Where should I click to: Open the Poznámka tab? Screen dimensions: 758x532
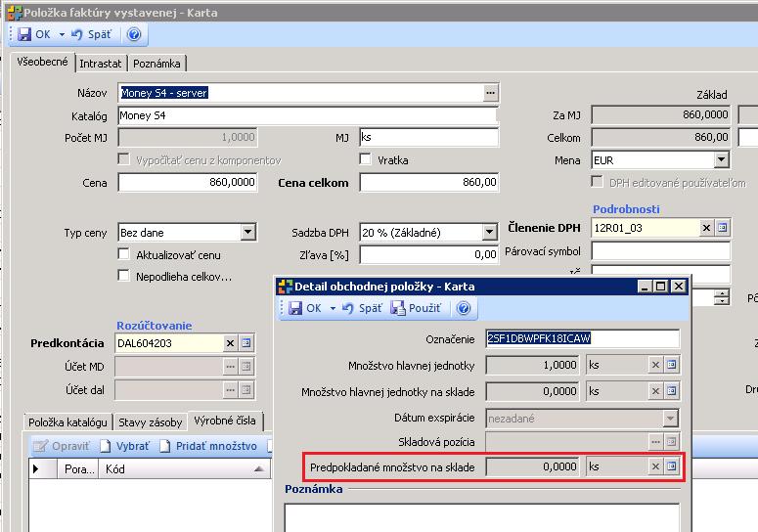(156, 64)
